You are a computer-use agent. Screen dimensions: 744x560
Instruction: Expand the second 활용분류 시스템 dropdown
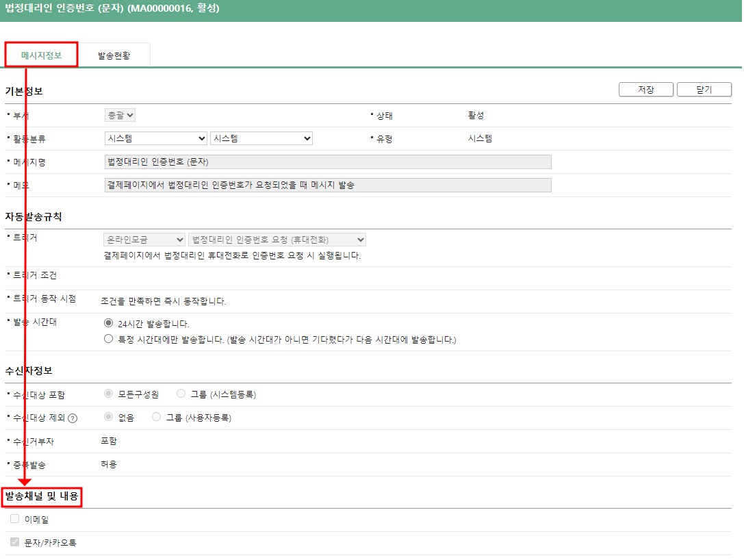[261, 138]
